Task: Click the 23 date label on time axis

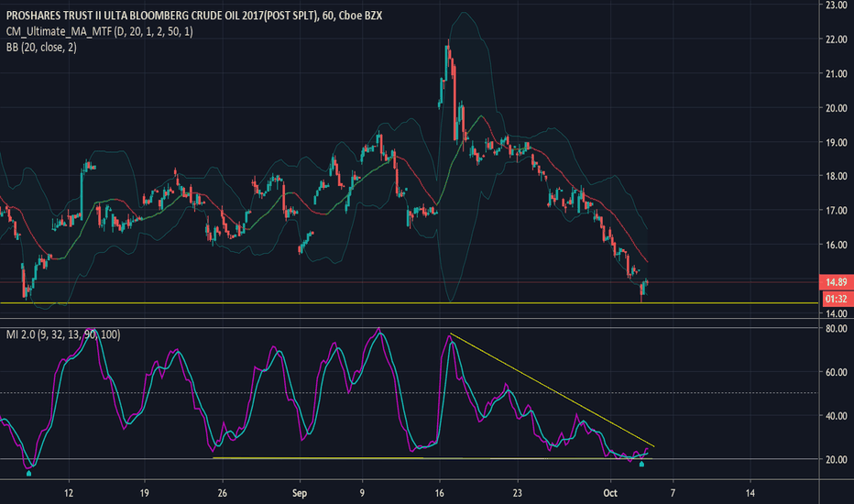Action: [517, 493]
